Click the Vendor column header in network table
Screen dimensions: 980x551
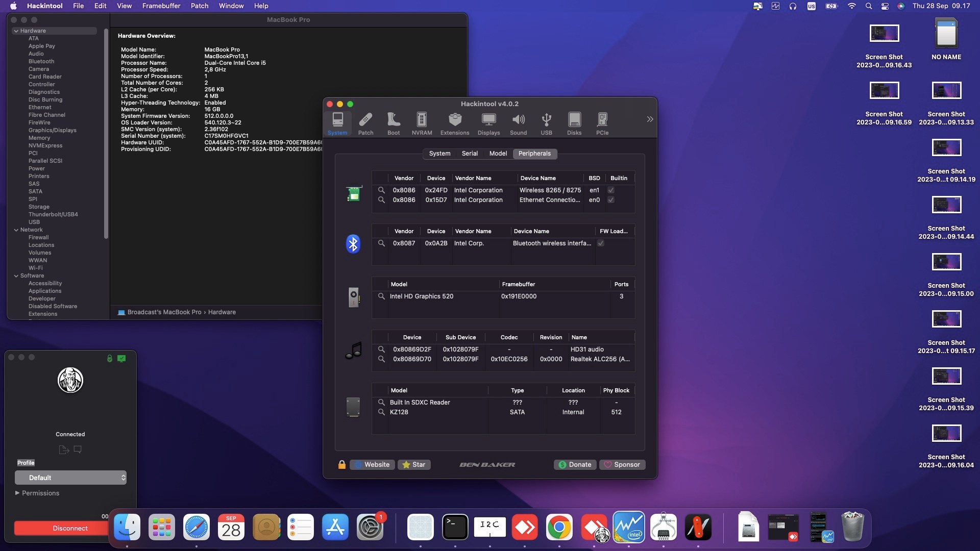pyautogui.click(x=404, y=179)
